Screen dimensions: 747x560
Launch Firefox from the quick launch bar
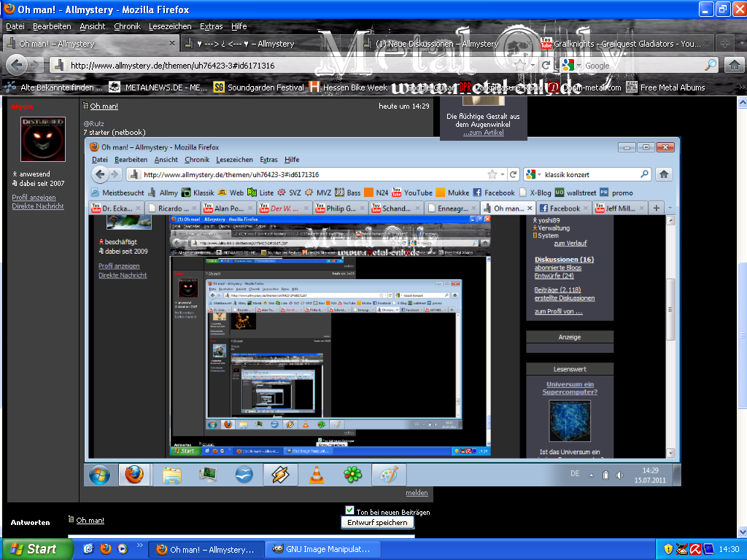[x=106, y=548]
